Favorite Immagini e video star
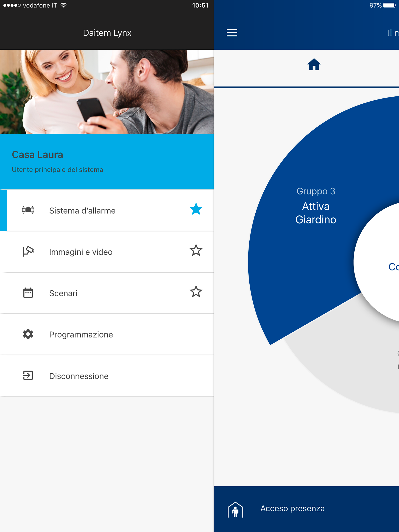Image resolution: width=399 pixels, height=532 pixels. tap(196, 250)
